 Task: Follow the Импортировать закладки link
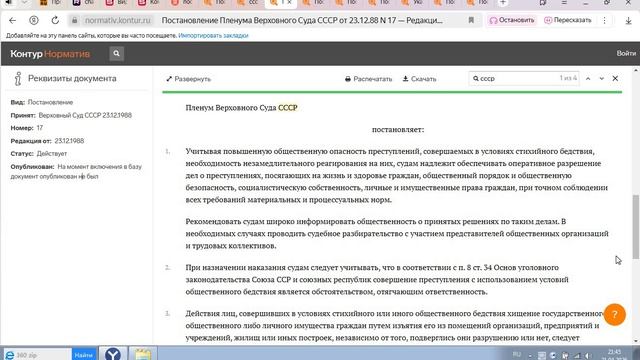click(213, 36)
